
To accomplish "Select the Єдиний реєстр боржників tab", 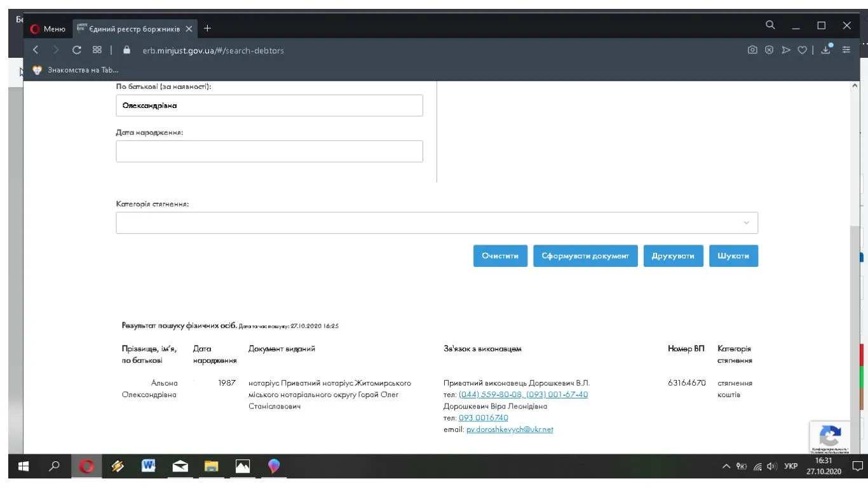I will pos(134,29).
